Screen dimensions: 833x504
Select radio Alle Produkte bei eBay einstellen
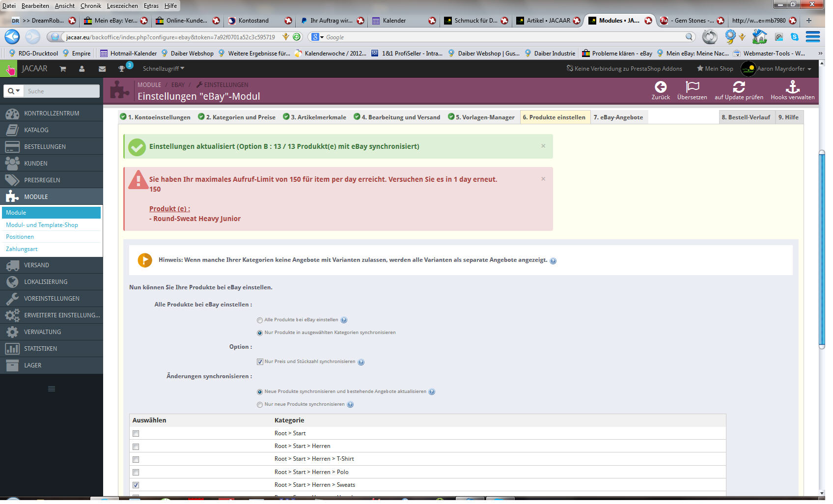(x=260, y=320)
